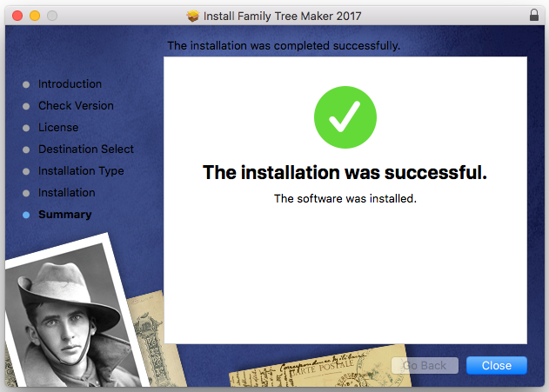Click the "Install Family Tree Maker 2017" title
This screenshot has width=549, height=392.
[x=282, y=17]
